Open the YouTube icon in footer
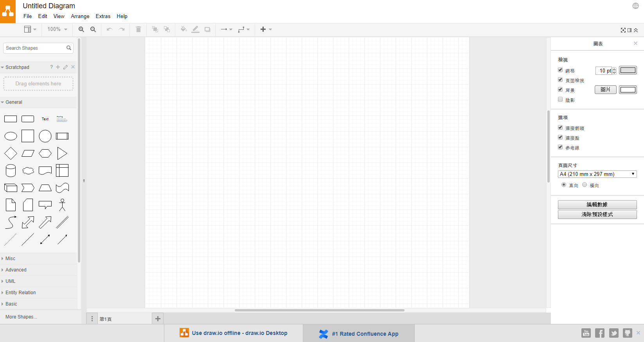This screenshot has width=644, height=342. point(586,333)
